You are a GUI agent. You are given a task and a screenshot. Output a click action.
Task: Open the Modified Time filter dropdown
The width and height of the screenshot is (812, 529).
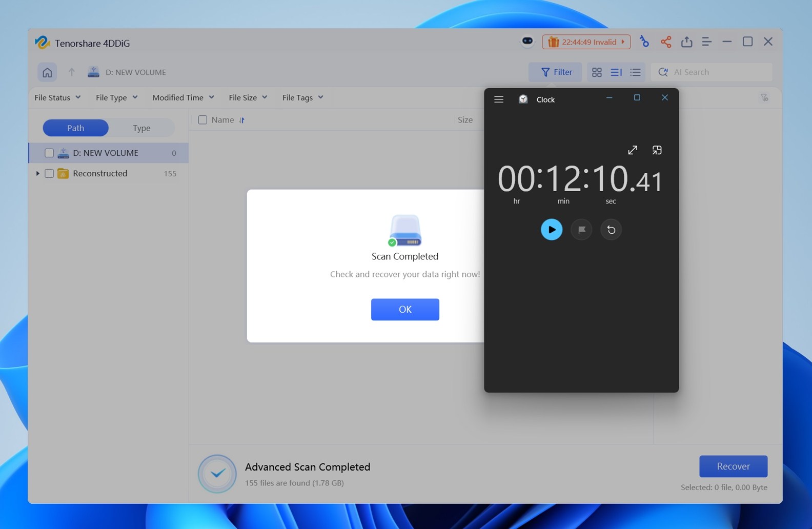pyautogui.click(x=183, y=97)
